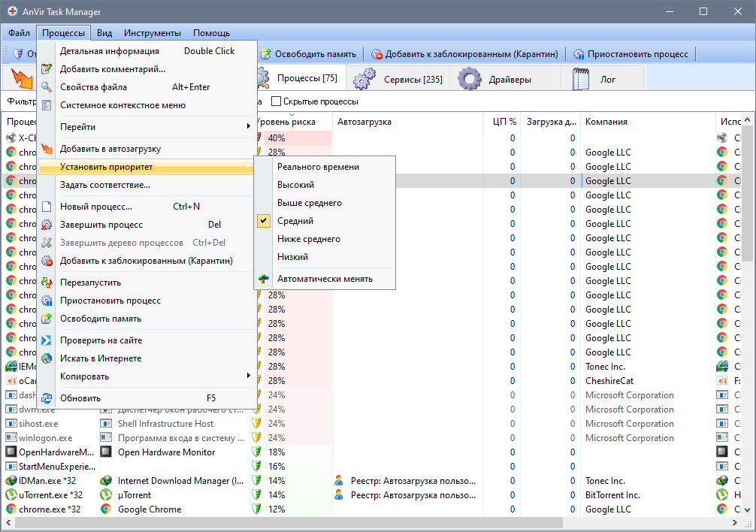This screenshot has width=756, height=532.
Task: Click the Services tab gear icon
Action: pyautogui.click(x=364, y=79)
